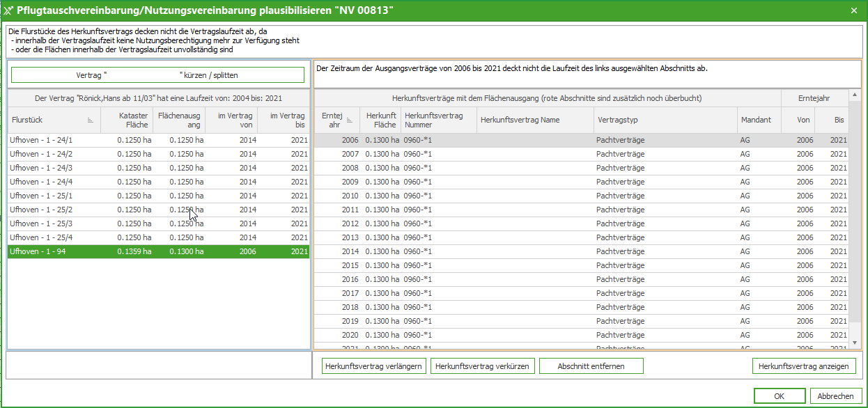Cancel with the Abbrechen button
The height and width of the screenshot is (408, 868).
pyautogui.click(x=835, y=396)
